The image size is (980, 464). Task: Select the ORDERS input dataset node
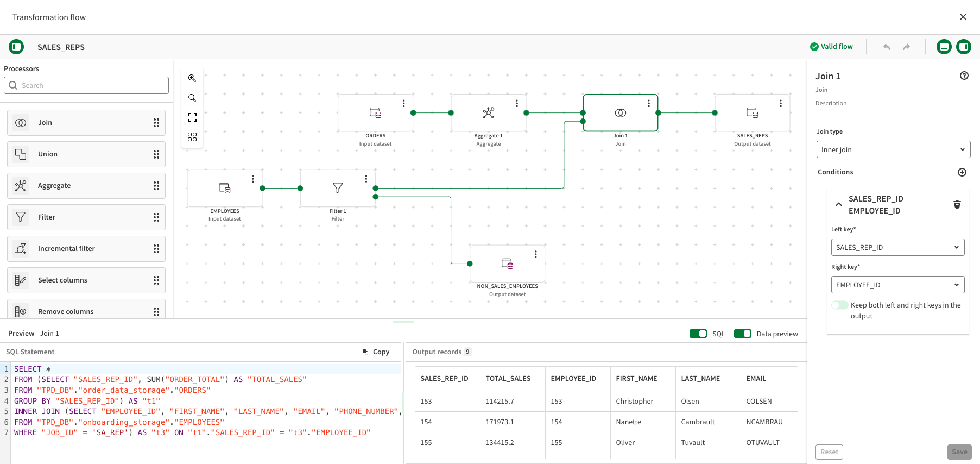[x=375, y=113]
